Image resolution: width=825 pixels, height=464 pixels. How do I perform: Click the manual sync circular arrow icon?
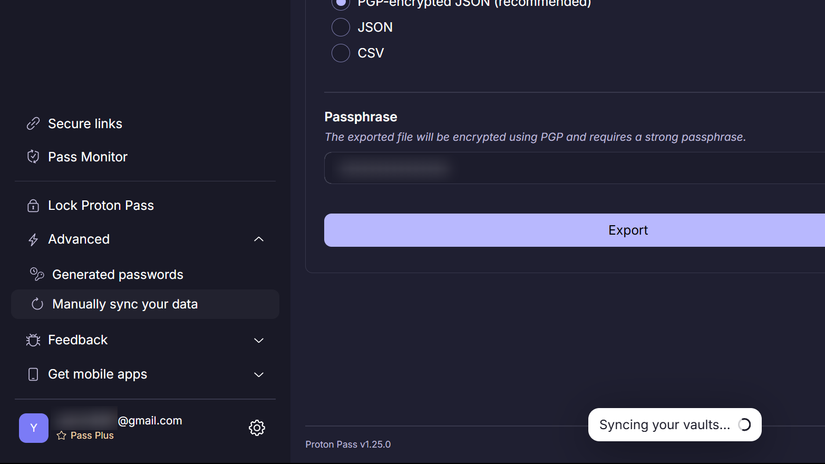click(37, 304)
